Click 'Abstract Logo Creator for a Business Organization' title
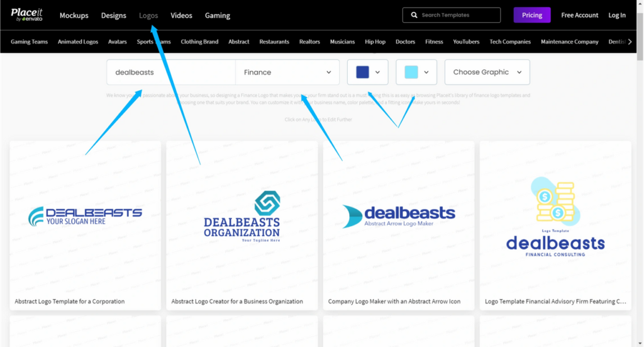The height and width of the screenshot is (347, 644). (x=237, y=302)
